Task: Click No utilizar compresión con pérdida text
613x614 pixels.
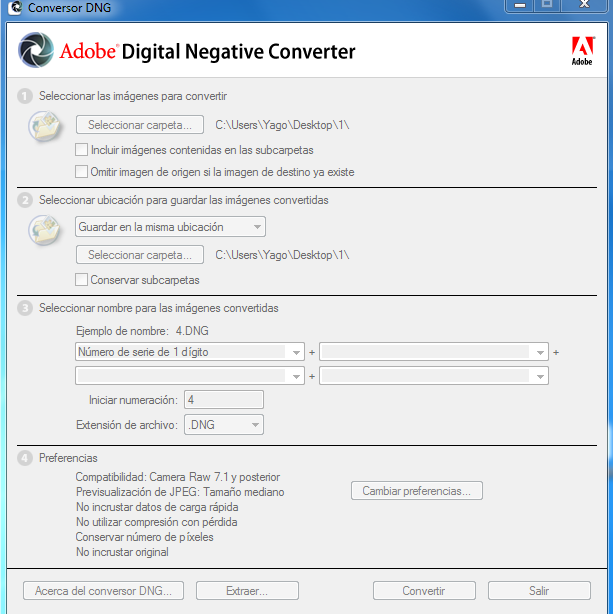Action: pos(157,522)
